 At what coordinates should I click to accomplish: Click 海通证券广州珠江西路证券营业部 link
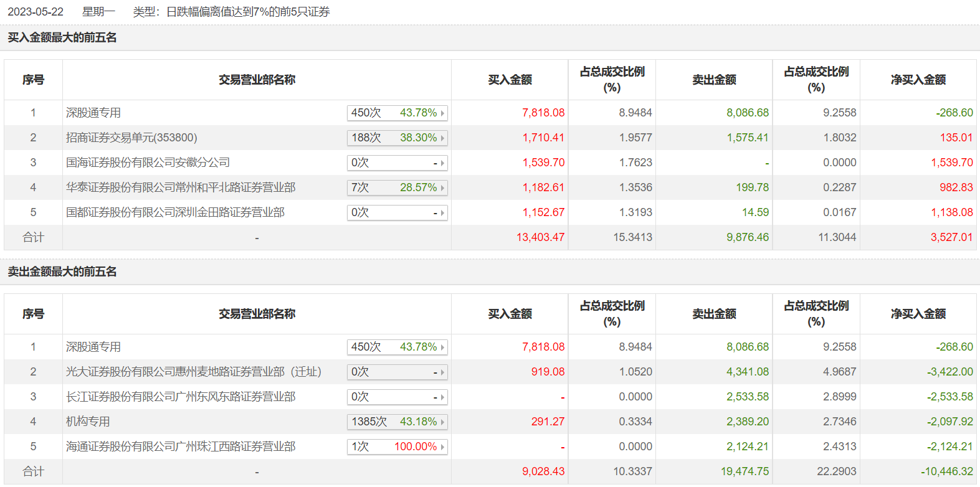[181, 447]
